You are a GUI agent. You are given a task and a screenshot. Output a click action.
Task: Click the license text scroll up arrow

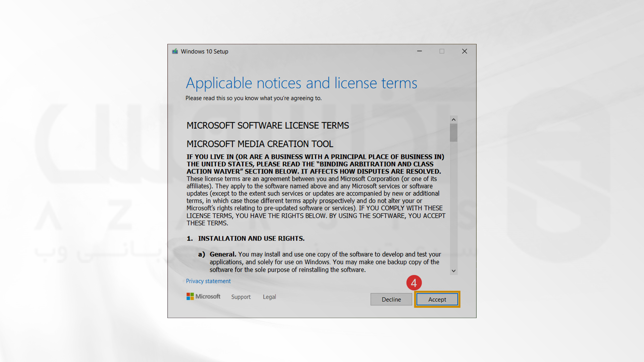pos(453,120)
